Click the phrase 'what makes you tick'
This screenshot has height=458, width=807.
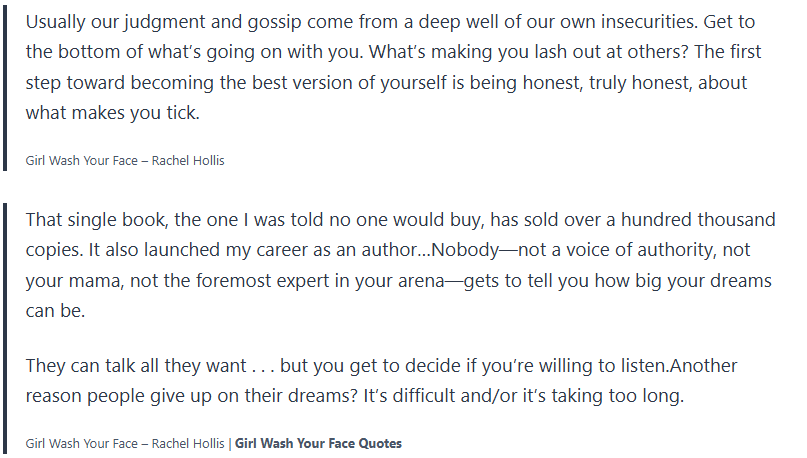pyautogui.click(x=111, y=113)
